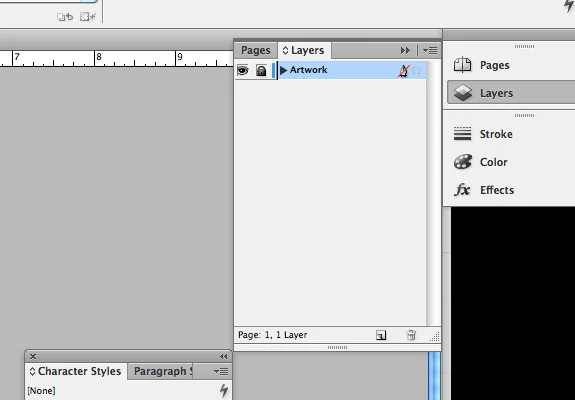
Task: Click the Effects label in dock
Action: (x=497, y=190)
